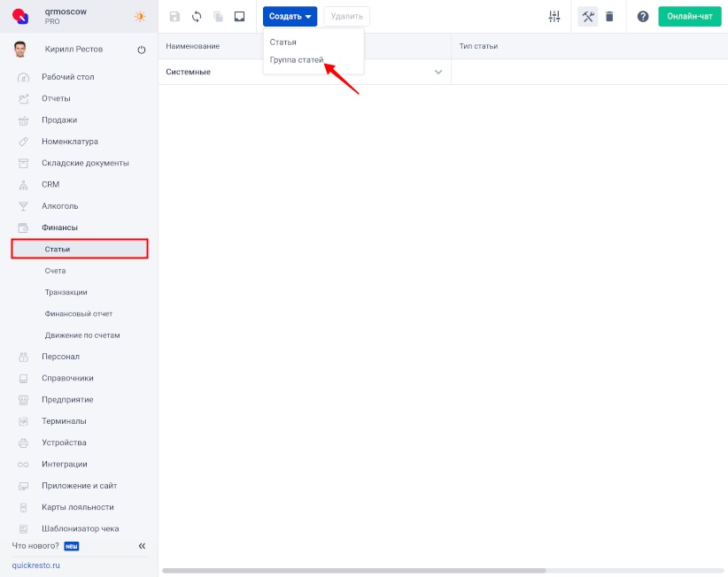728x577 pixels.
Task: Open the Счета submenu item
Action: (55, 271)
